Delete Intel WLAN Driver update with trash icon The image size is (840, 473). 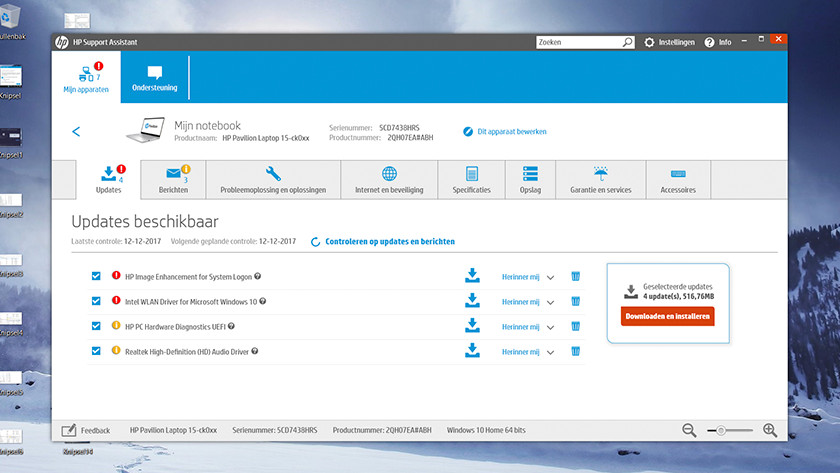(575, 302)
